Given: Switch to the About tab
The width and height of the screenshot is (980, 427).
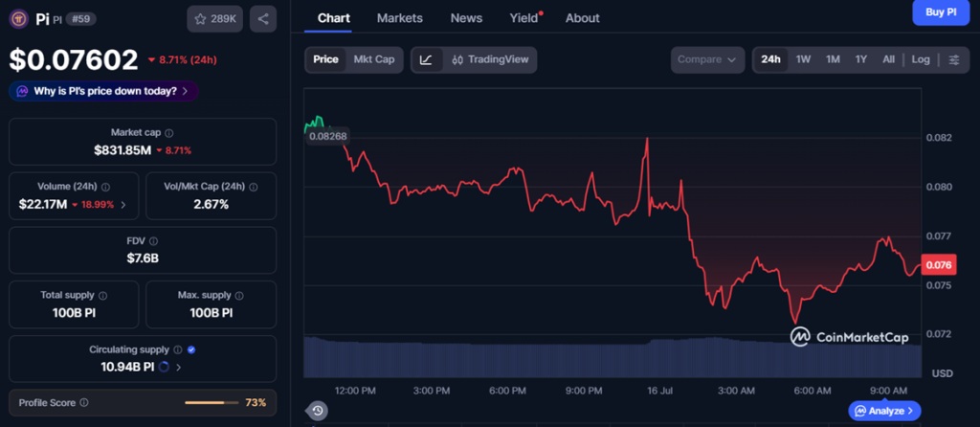Looking at the screenshot, I should pyautogui.click(x=583, y=18).
